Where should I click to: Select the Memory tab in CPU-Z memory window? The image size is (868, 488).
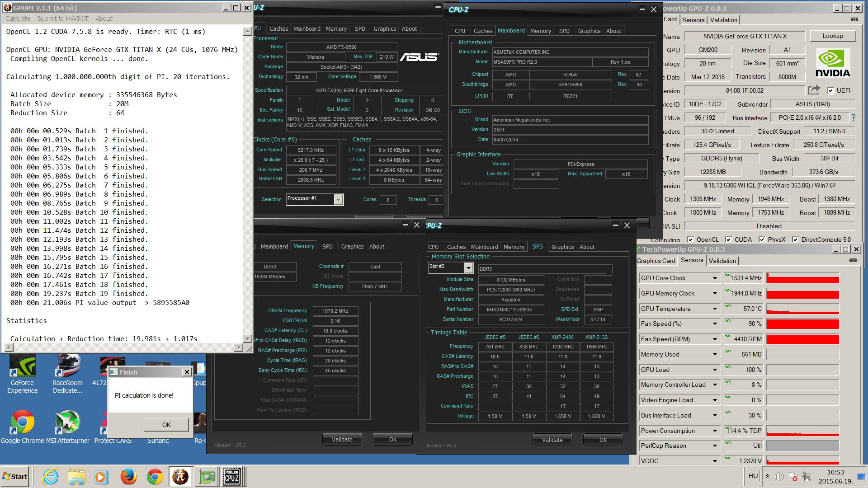click(303, 246)
